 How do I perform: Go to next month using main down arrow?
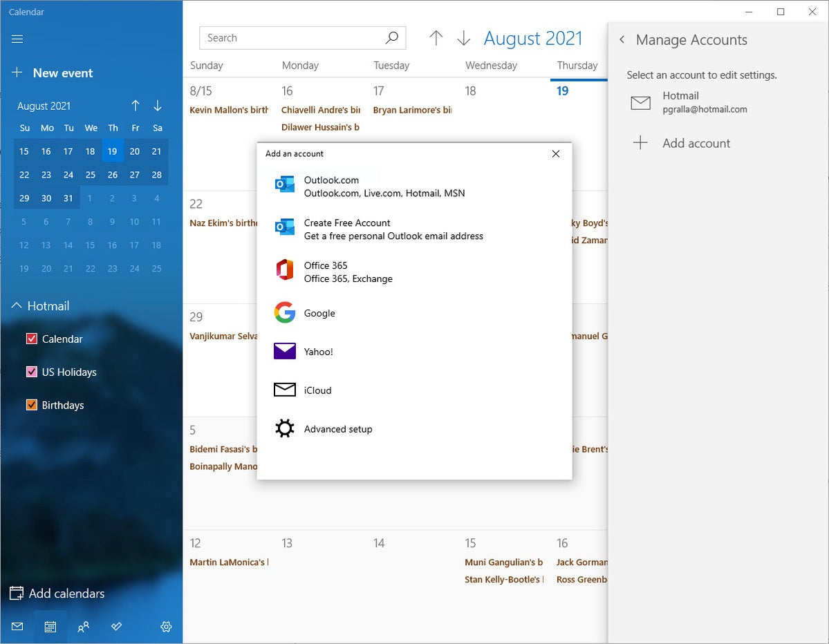tap(464, 38)
